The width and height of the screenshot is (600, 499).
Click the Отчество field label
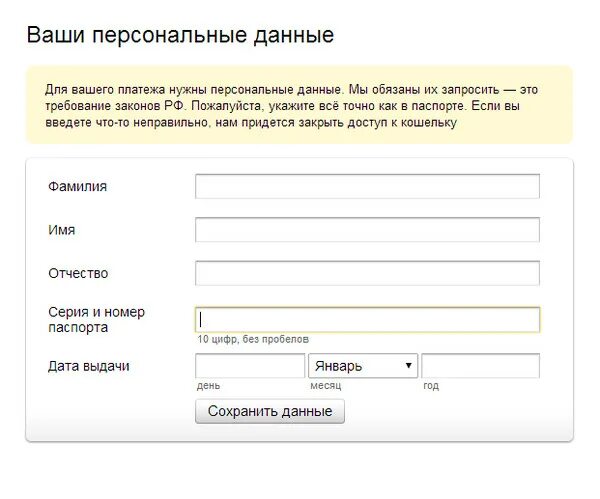78,273
